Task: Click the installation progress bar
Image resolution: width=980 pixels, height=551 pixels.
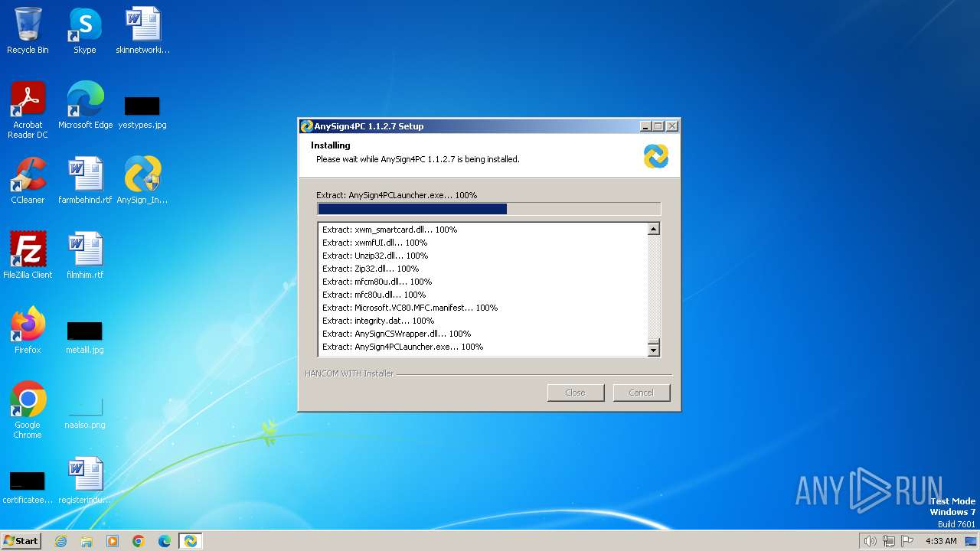Action: coord(488,209)
